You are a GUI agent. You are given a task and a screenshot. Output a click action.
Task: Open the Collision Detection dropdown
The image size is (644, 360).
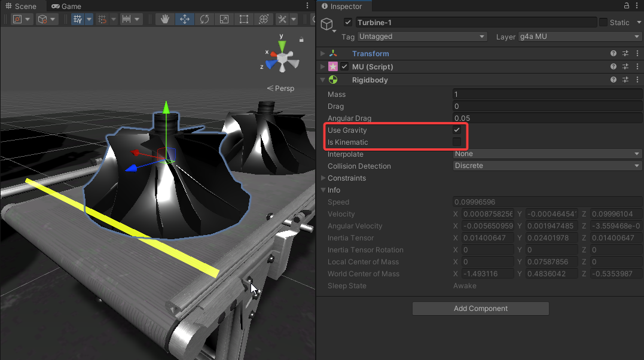point(547,166)
